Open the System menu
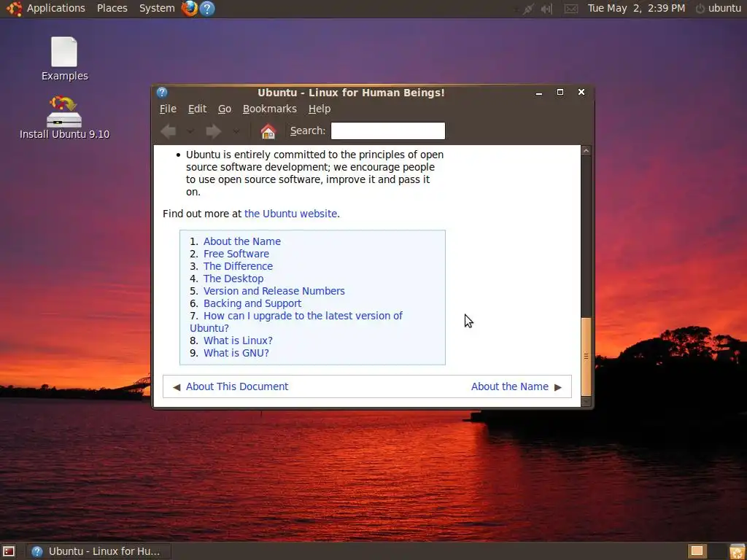Image resolution: width=747 pixels, height=560 pixels. tap(157, 8)
